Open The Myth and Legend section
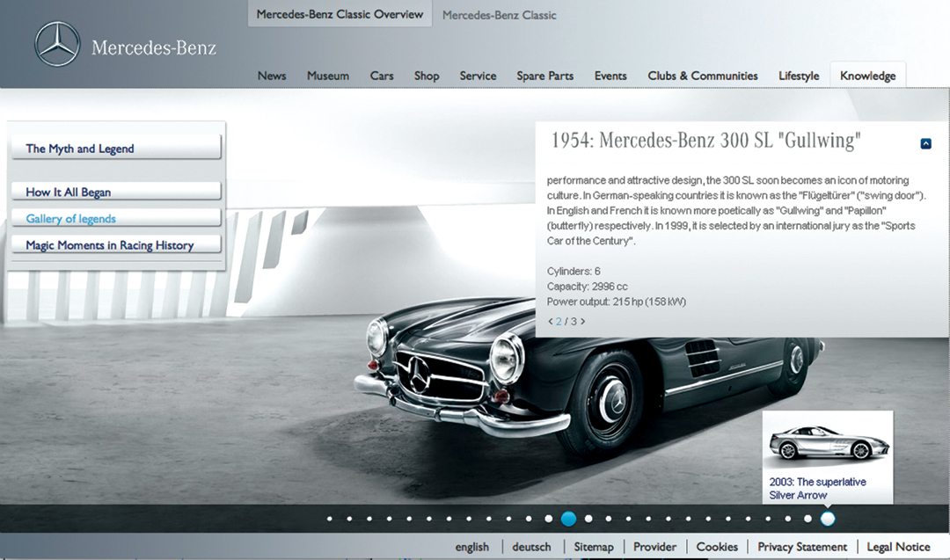 (x=116, y=148)
